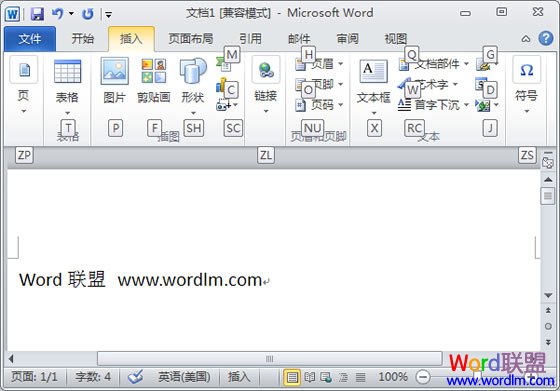Insert 剪贴画 (Clip Art)

154,81
